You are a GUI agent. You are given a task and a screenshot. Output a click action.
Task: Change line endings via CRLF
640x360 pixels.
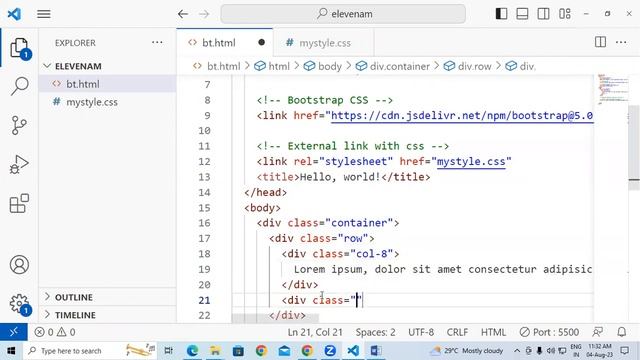457,332
